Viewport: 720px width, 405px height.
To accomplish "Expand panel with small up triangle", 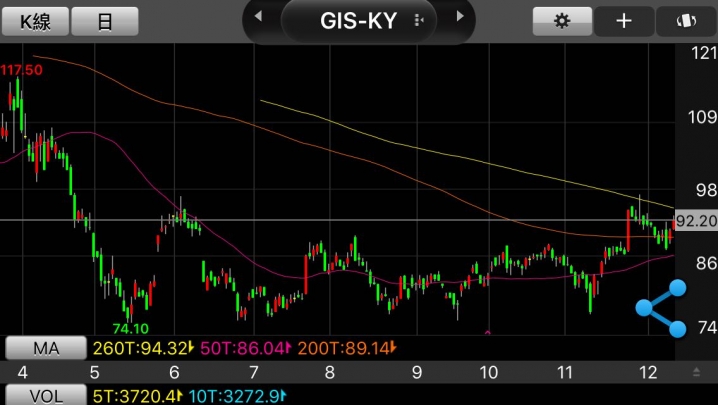I will (x=697, y=372).
